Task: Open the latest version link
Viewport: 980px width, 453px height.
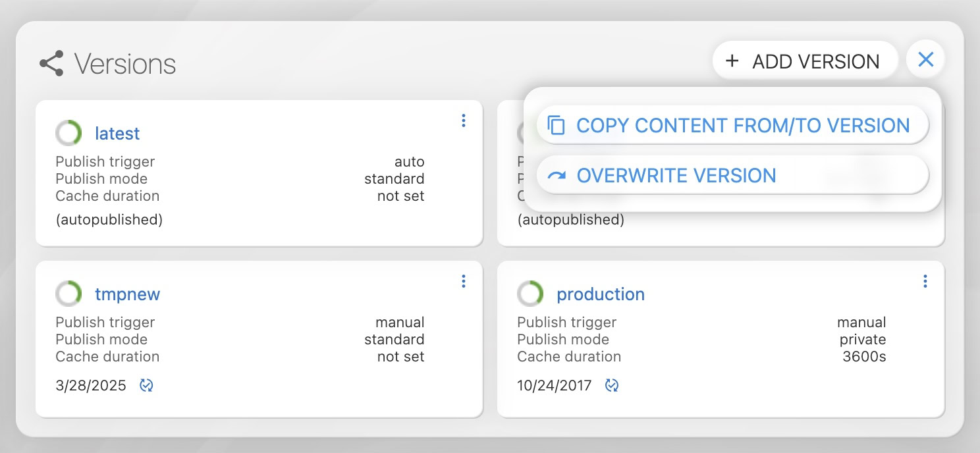Action: (x=117, y=134)
